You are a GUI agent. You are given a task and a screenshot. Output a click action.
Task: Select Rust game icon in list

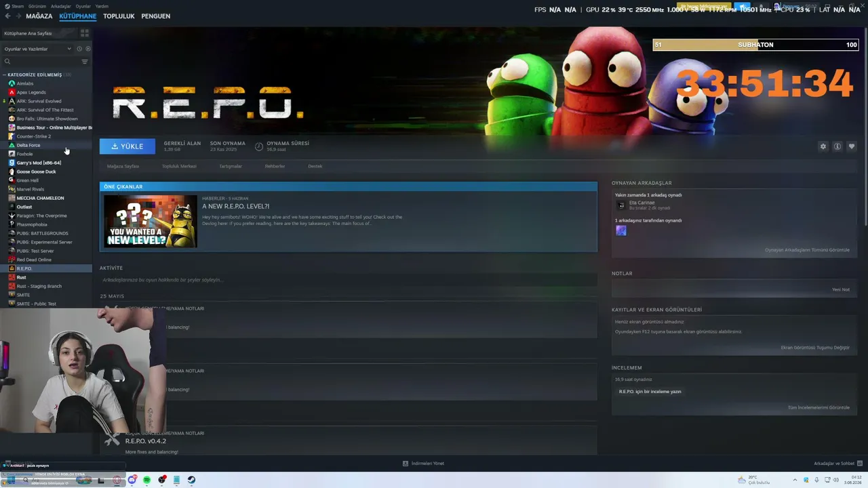tap(12, 277)
